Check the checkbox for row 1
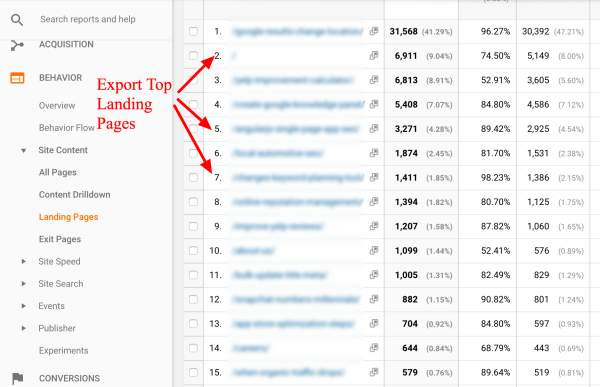 (x=194, y=31)
